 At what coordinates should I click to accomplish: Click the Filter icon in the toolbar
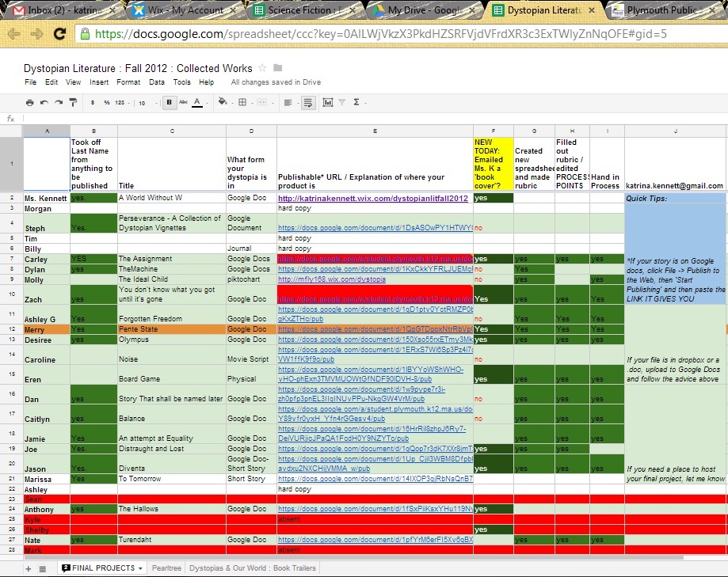point(341,102)
